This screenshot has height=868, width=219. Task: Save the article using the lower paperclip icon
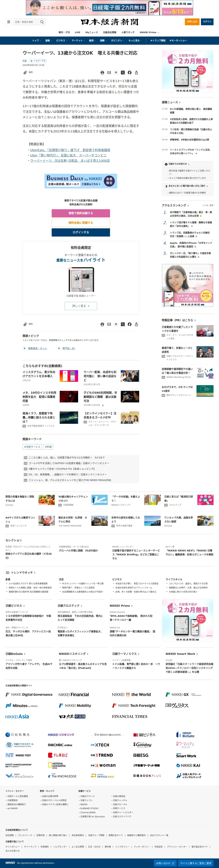(x=25, y=324)
